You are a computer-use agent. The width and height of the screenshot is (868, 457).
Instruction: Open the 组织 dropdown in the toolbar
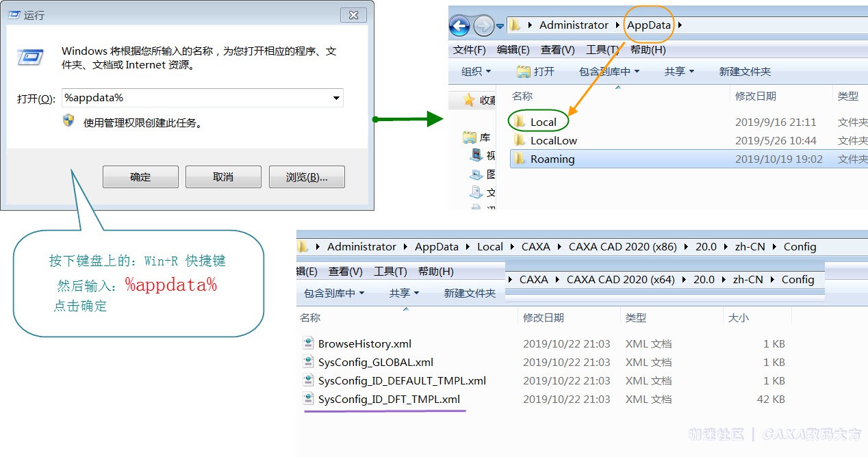476,71
